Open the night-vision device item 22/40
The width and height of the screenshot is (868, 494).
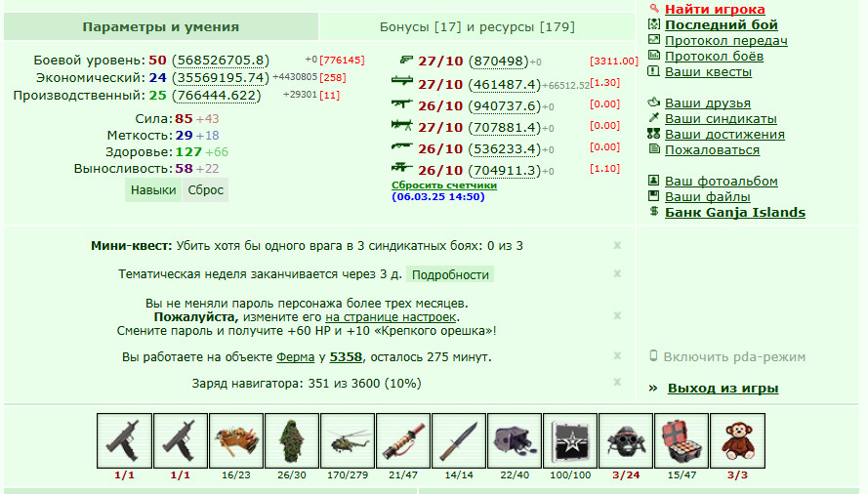click(x=515, y=441)
